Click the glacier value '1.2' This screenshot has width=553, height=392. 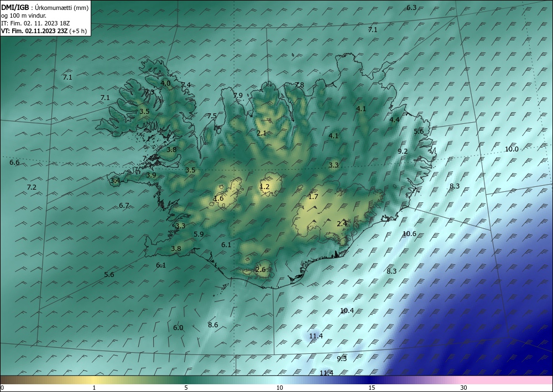pyautogui.click(x=264, y=186)
